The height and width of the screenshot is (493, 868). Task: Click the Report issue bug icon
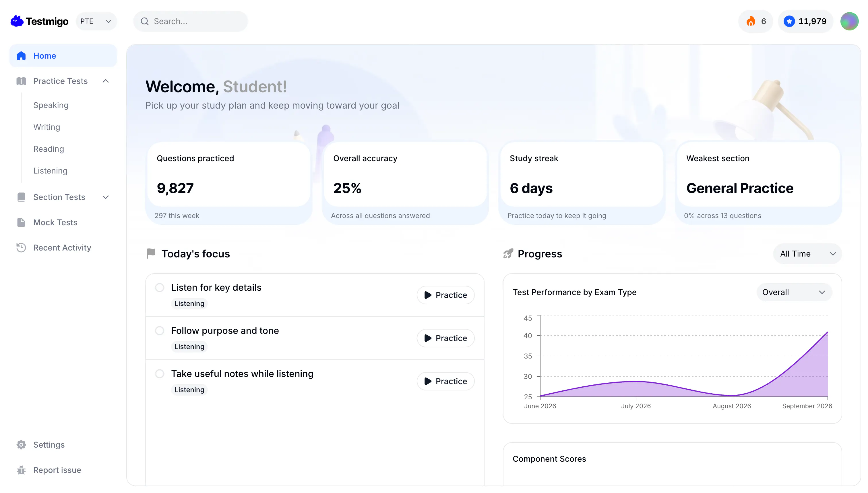pos(21,470)
